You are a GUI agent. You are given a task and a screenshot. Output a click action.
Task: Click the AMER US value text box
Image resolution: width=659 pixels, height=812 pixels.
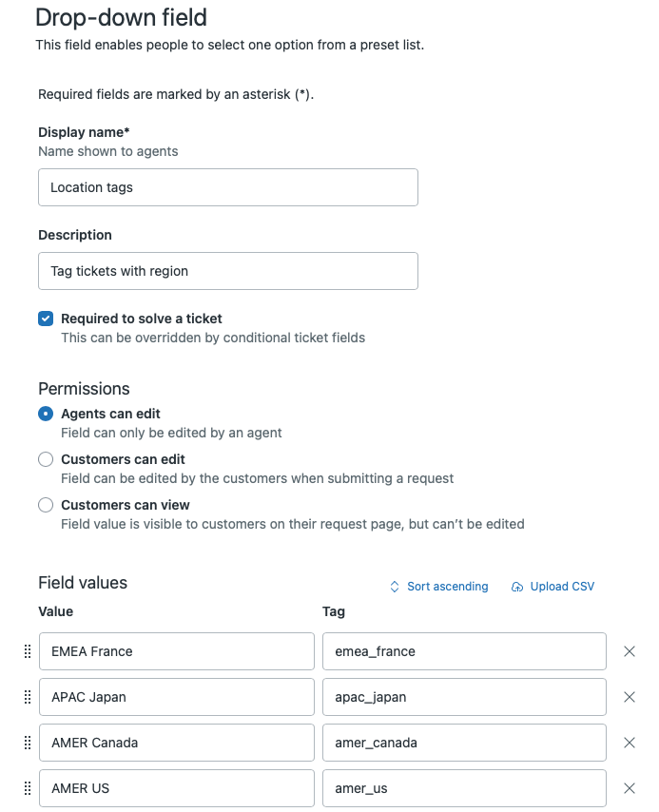click(x=176, y=788)
